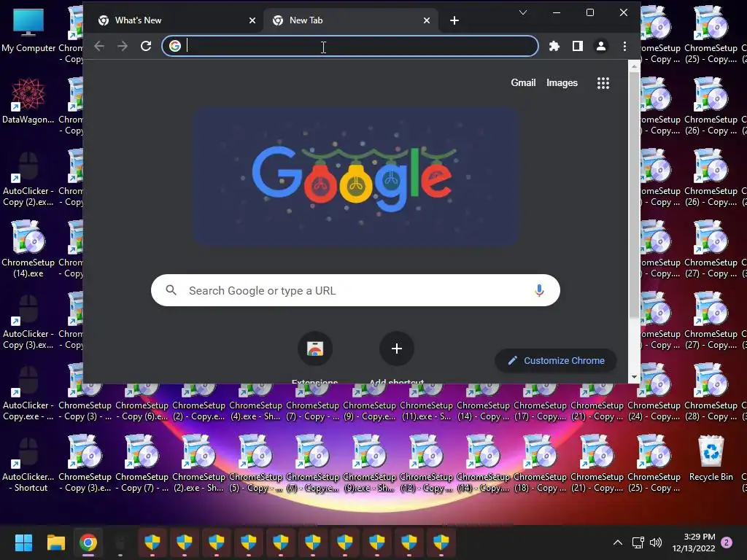Screen dimensions: 747x560
Task: Click the Customize Chrome button
Action: click(555, 360)
